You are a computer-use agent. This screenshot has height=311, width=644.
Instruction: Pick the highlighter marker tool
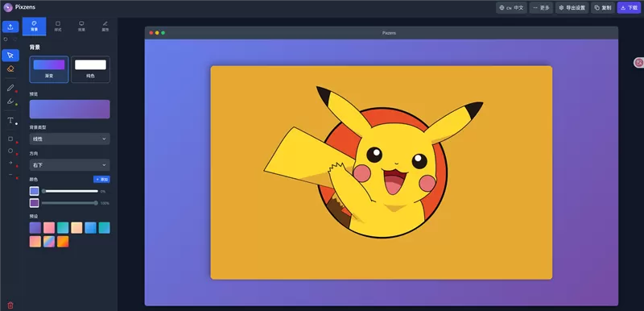coord(10,101)
